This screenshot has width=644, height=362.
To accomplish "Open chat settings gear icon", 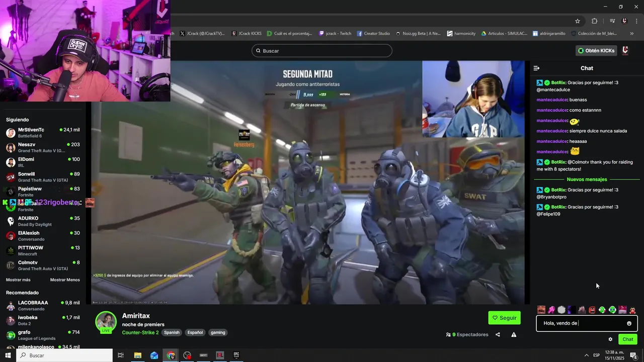I will (x=610, y=339).
